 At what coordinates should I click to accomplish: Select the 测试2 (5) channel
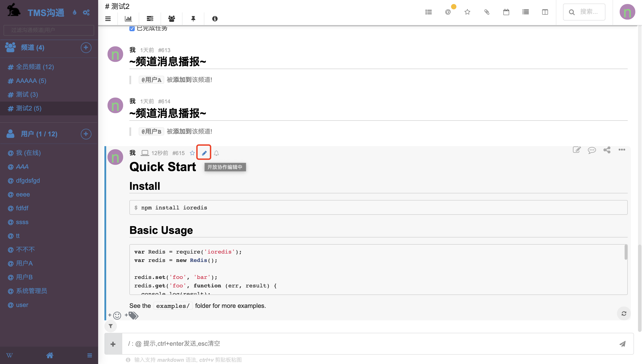coord(49,108)
